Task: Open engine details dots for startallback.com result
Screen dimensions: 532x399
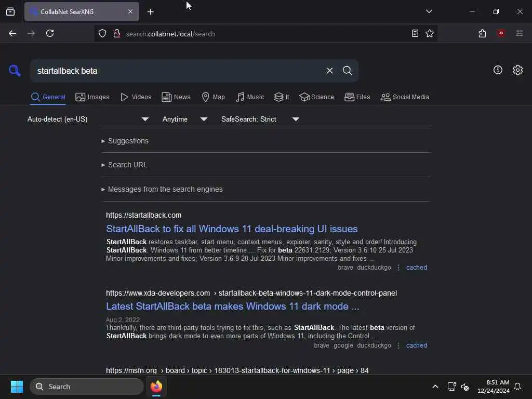Action: 398,268
